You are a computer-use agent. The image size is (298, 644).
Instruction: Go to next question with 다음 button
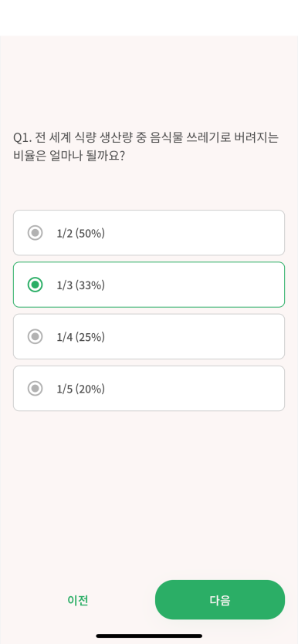[x=220, y=599]
